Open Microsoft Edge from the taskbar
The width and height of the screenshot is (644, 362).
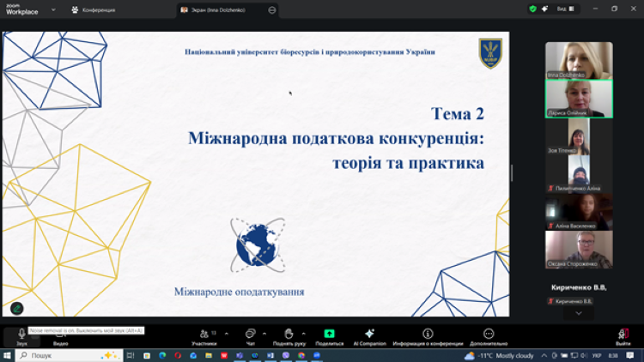162,355
